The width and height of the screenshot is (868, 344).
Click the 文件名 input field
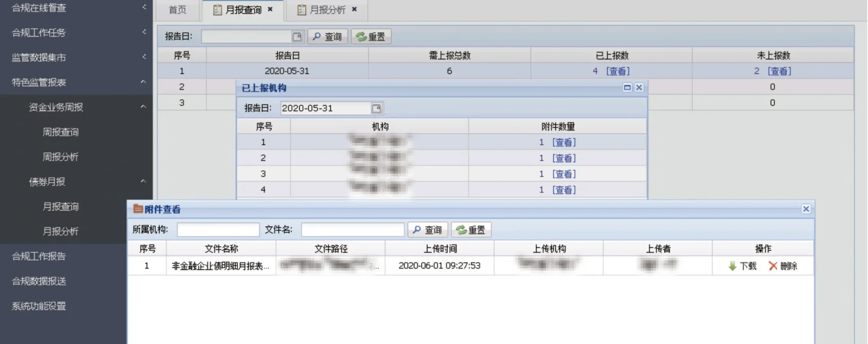click(353, 230)
